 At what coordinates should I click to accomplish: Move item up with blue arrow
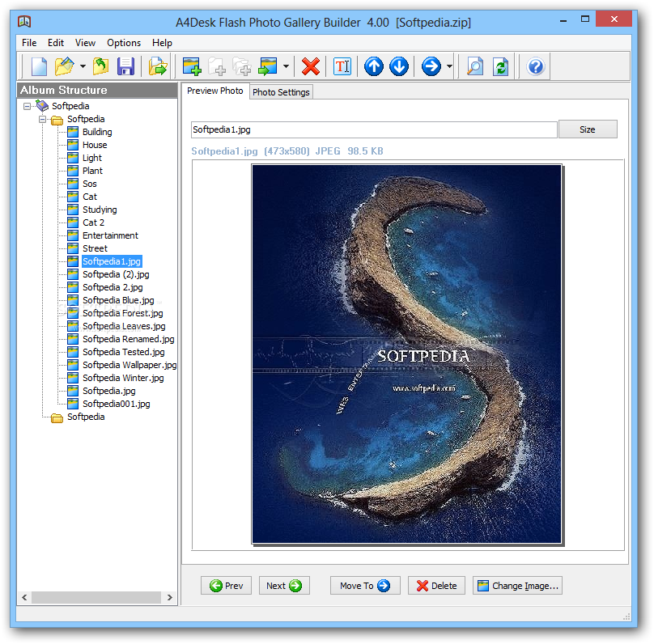pyautogui.click(x=374, y=66)
